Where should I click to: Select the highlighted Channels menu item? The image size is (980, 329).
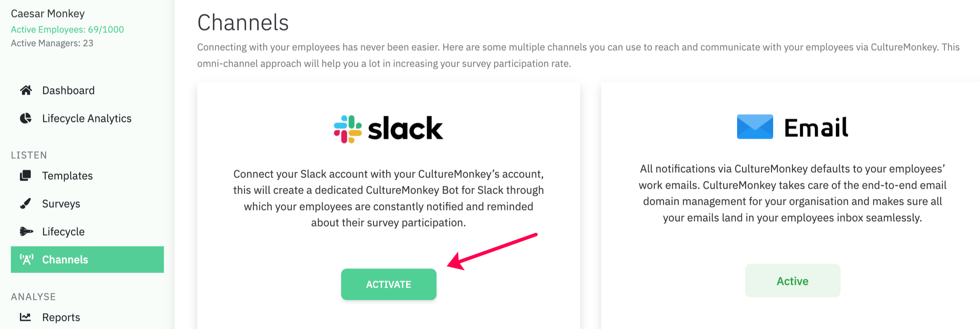[87, 259]
